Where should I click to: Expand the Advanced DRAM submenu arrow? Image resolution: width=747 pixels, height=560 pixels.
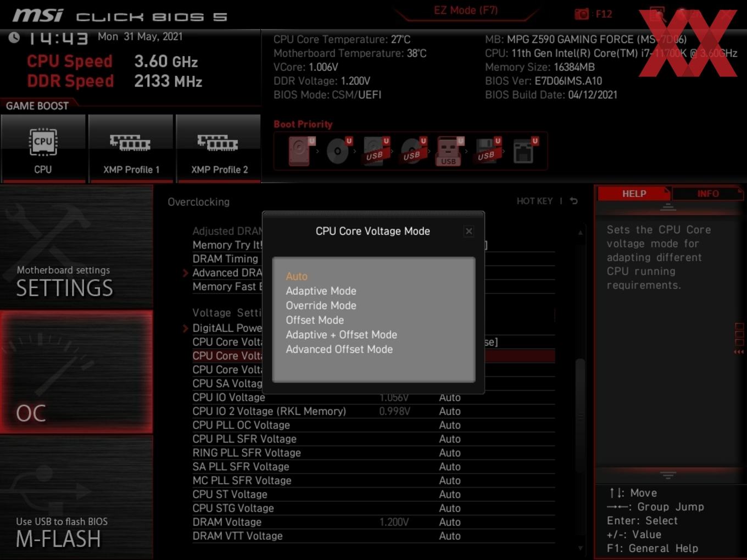click(185, 273)
